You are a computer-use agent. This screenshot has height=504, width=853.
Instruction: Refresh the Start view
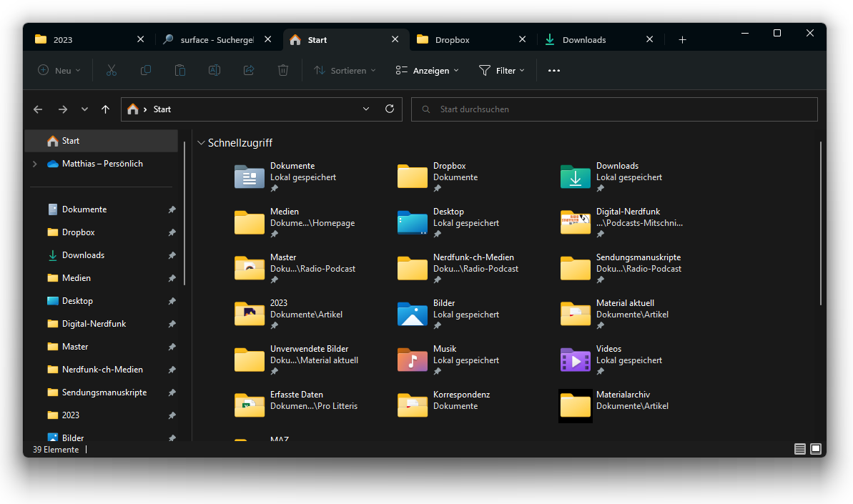pyautogui.click(x=390, y=109)
